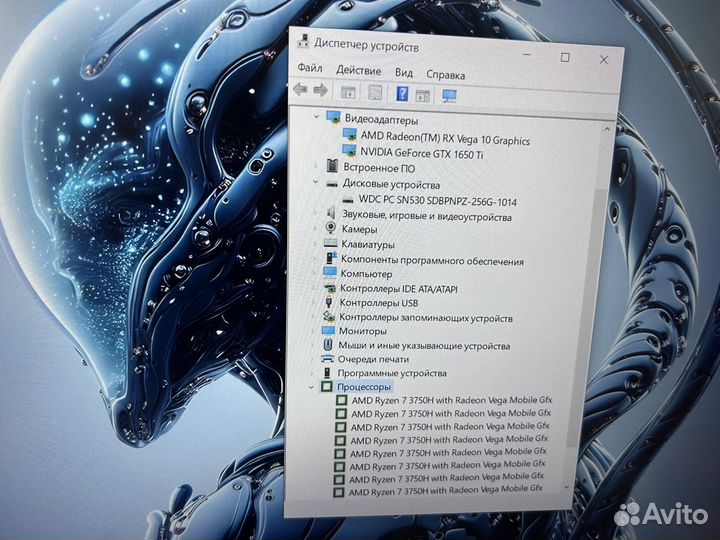
Task: Click the Программные устройства icon
Action: click(x=327, y=372)
